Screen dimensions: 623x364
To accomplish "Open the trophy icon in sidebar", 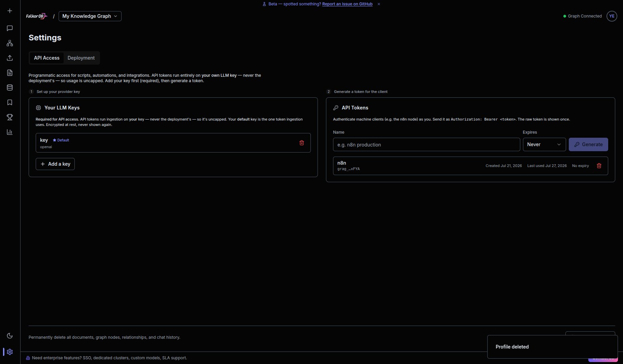I will (x=10, y=117).
